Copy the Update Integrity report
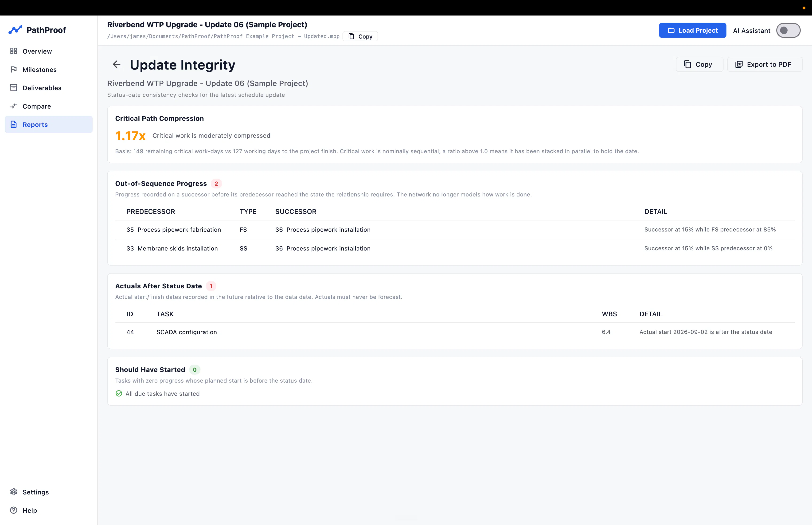Screen dimensions: 812x525 (x=699, y=64)
